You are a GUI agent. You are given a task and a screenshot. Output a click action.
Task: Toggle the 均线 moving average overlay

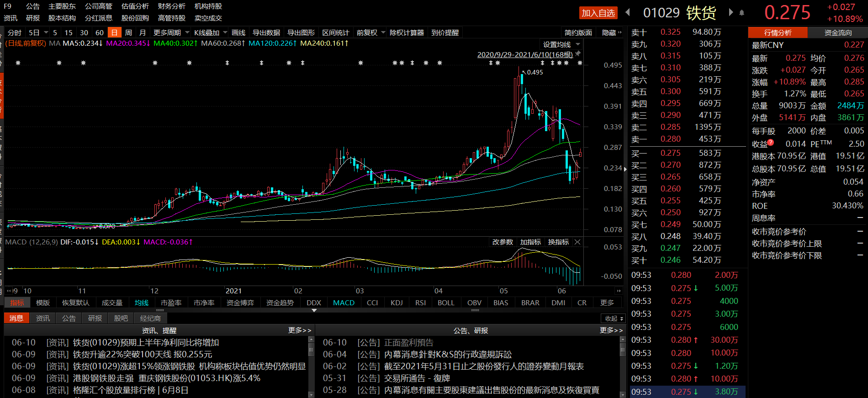142,302
